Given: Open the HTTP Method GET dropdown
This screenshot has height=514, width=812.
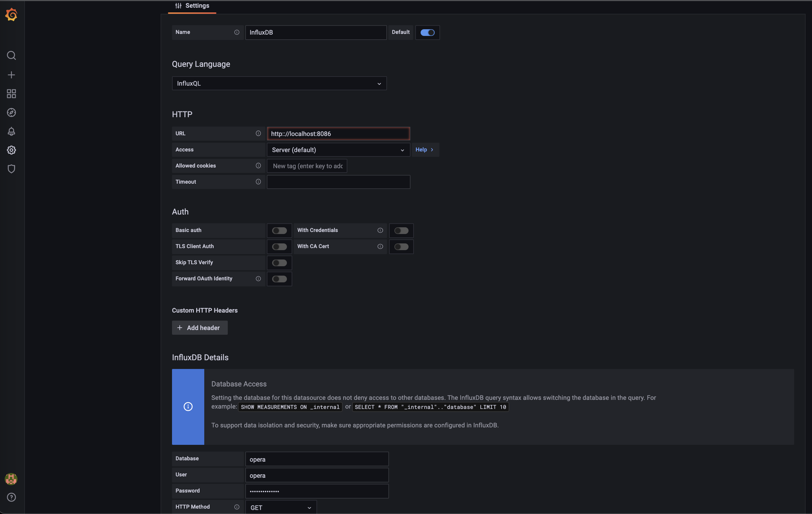Looking at the screenshot, I should (281, 507).
